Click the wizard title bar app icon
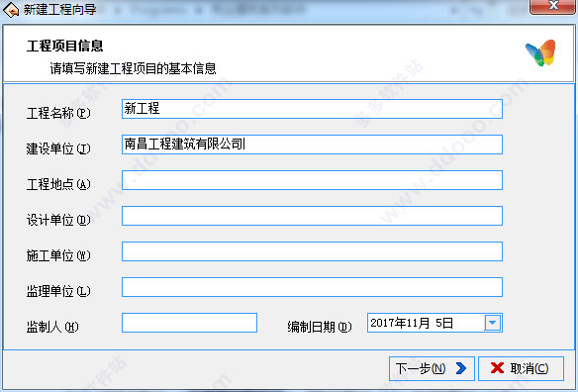 click(x=11, y=10)
